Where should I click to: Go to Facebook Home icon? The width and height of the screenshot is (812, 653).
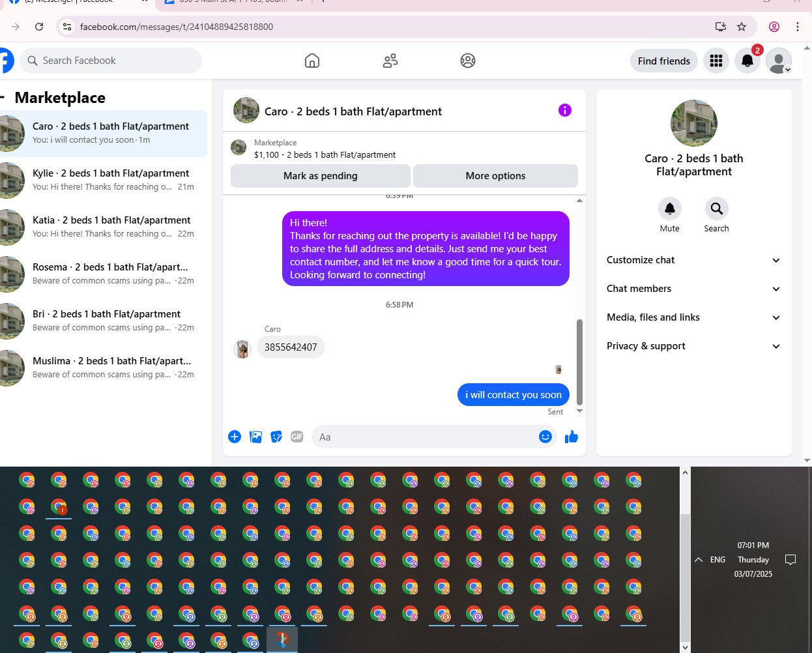(x=312, y=61)
